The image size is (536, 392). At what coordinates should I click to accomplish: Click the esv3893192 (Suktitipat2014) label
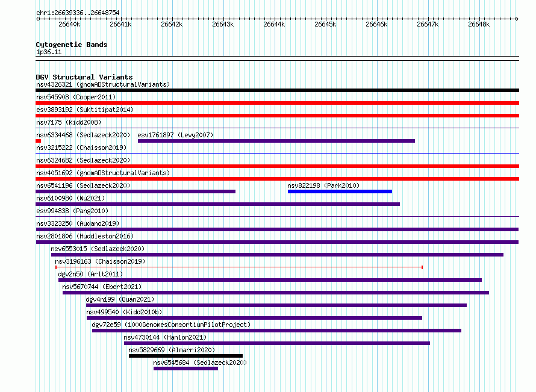tap(85, 110)
